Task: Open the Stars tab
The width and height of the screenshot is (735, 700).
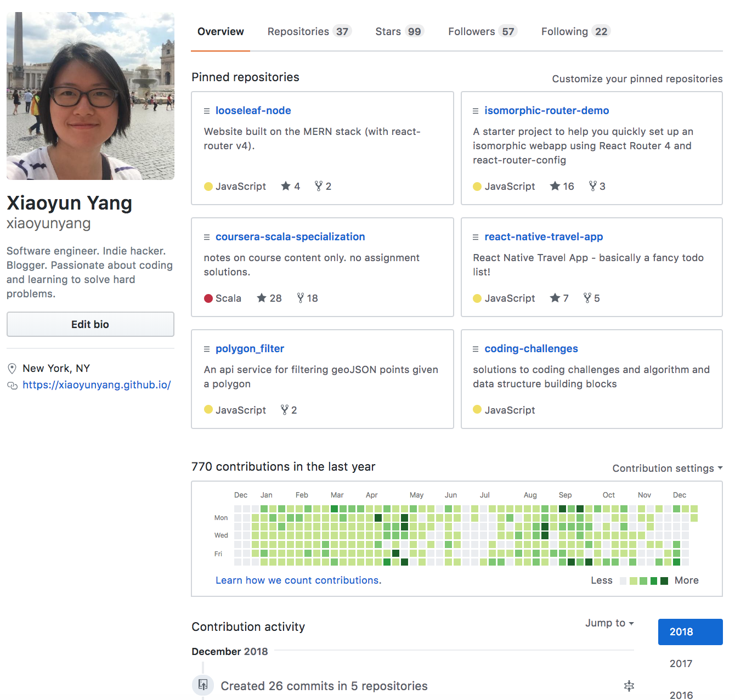Action: point(399,32)
